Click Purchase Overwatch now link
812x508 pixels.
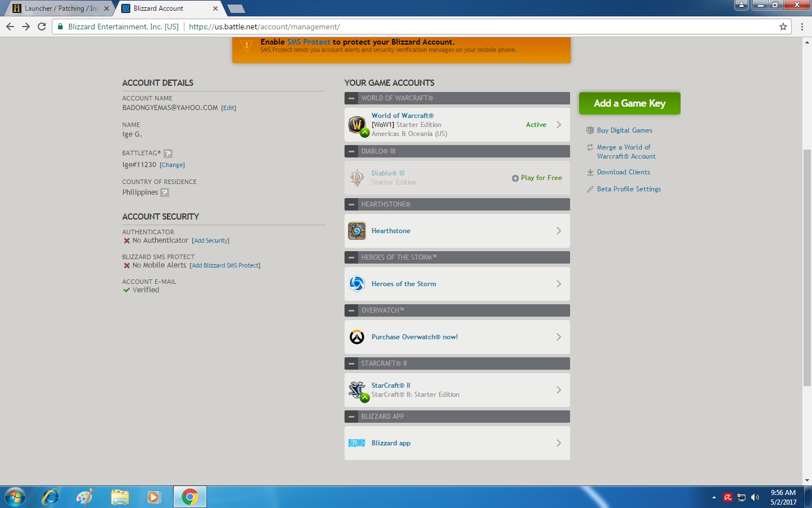[414, 337]
